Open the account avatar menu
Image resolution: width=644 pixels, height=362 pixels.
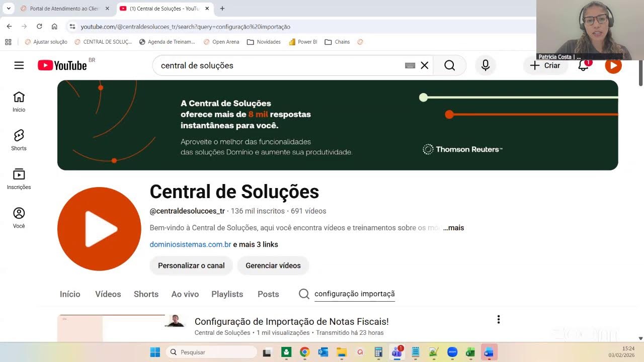point(613,65)
